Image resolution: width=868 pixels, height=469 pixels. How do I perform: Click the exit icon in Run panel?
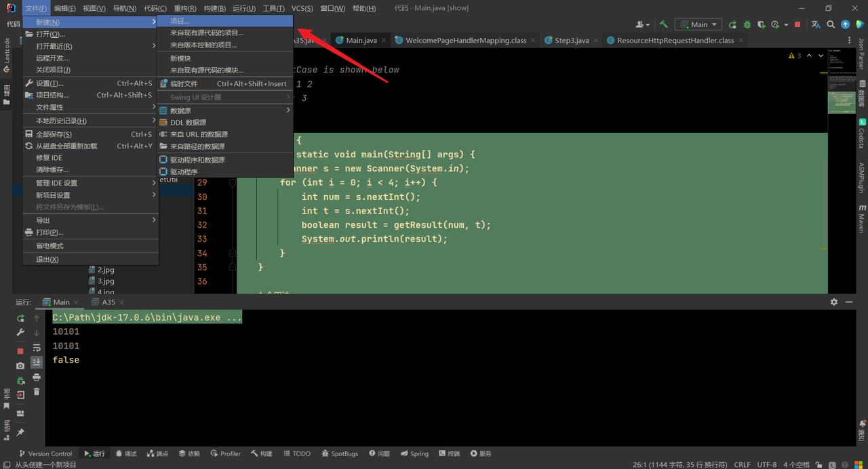(20, 395)
